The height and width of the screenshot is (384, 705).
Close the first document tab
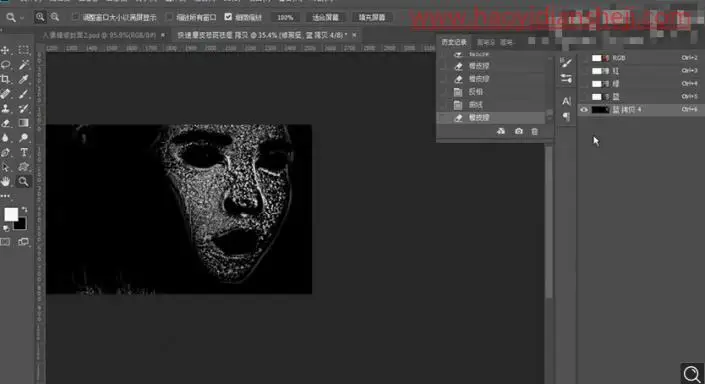tap(163, 35)
